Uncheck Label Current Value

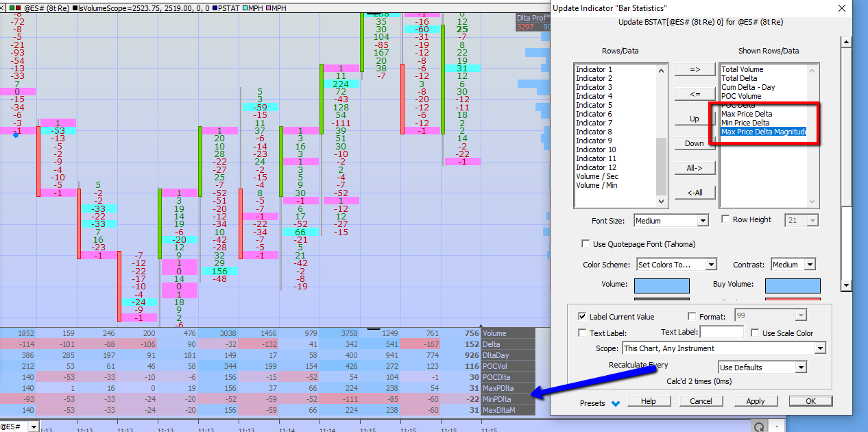582,317
